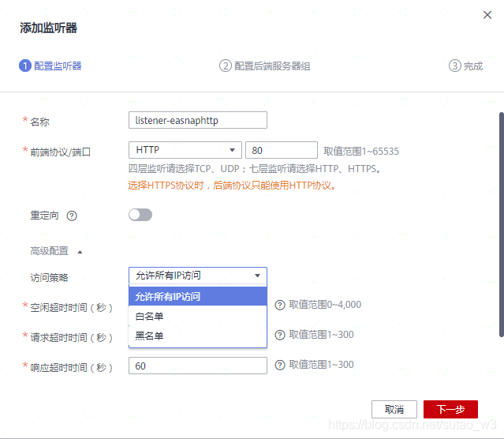The width and height of the screenshot is (504, 439).
Task: Click the dialog's vertical scrollbar
Action: (501, 224)
